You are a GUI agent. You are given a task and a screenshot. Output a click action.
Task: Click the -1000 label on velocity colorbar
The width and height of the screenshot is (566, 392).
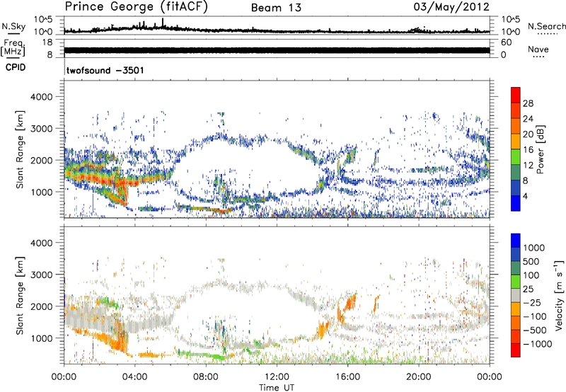tap(538, 344)
